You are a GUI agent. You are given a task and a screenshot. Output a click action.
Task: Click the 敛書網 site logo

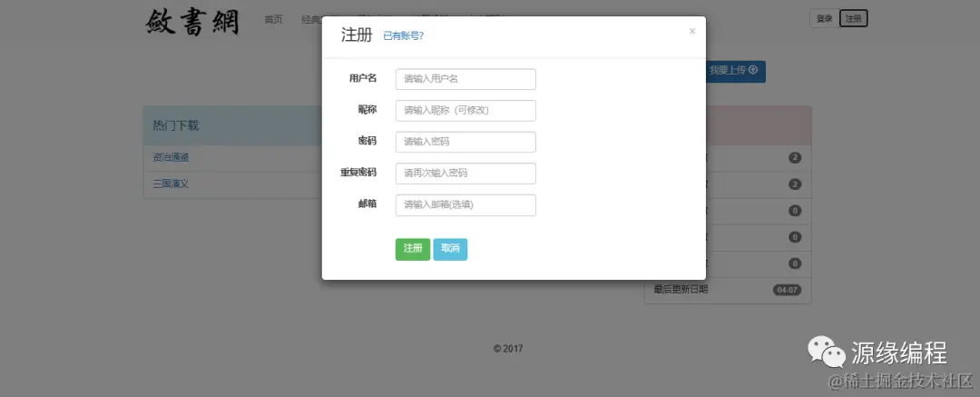tap(193, 21)
